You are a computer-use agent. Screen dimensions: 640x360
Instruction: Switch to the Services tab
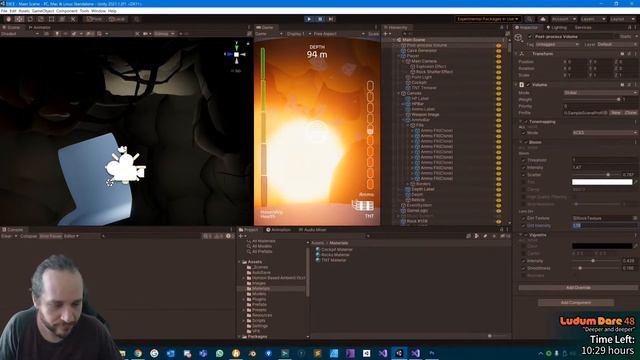click(583, 27)
